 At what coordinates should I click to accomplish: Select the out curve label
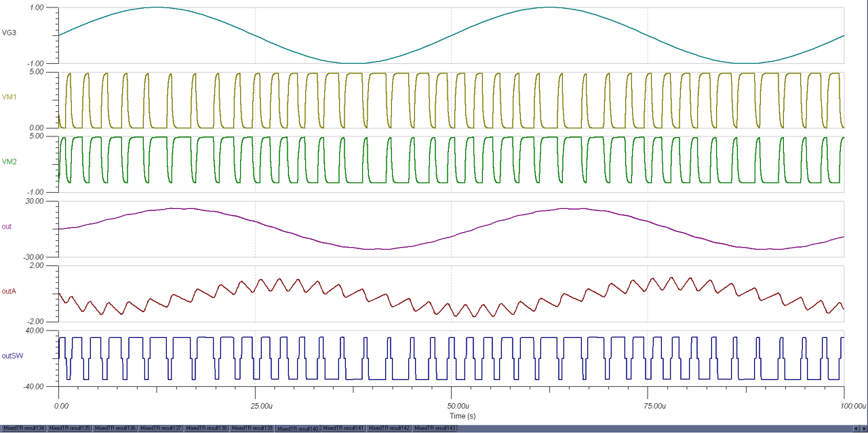point(6,226)
